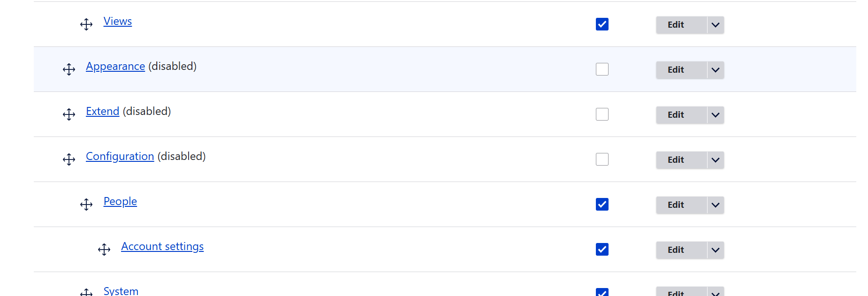The width and height of the screenshot is (868, 296).
Task: Click the Configuration row drag handle
Action: point(69,159)
